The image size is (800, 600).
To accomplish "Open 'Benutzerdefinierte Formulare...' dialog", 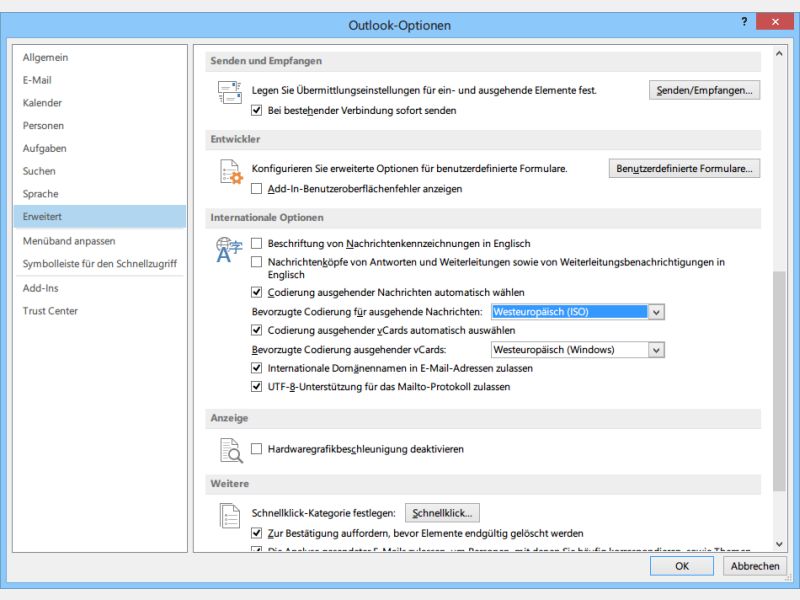I will coord(684,168).
